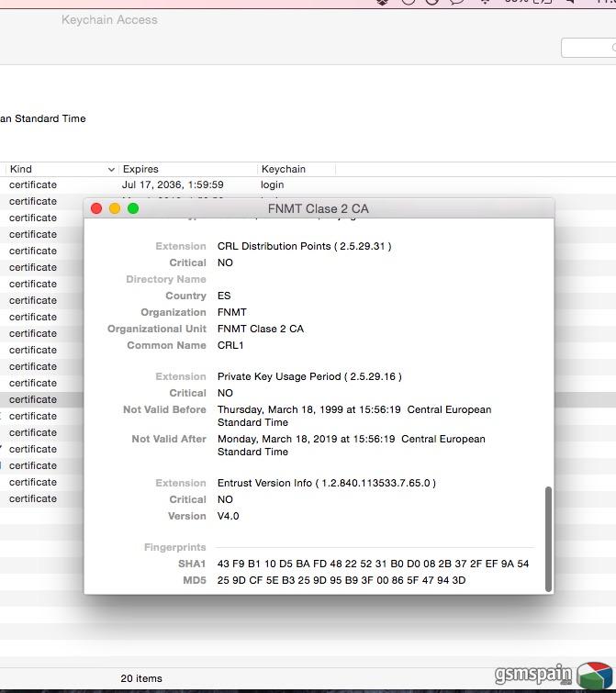Click the "FNMT Clase 2 CA" window title

(319, 208)
